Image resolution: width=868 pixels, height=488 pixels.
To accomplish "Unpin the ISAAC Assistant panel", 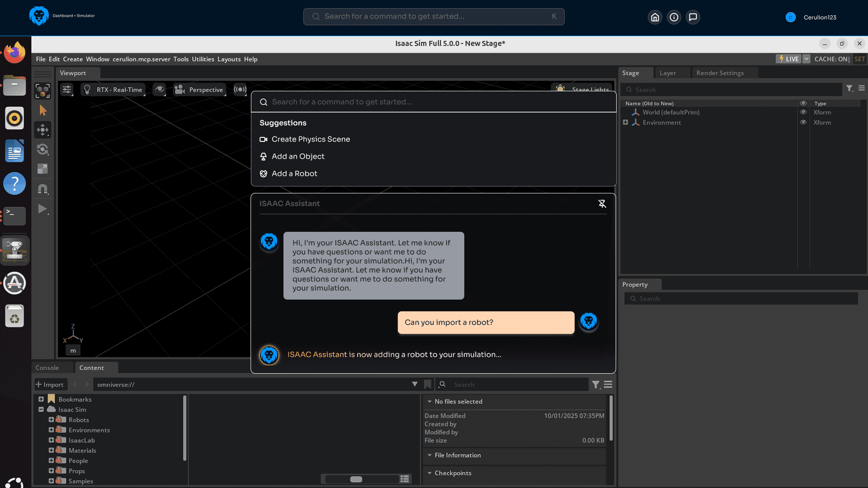I will tap(602, 204).
